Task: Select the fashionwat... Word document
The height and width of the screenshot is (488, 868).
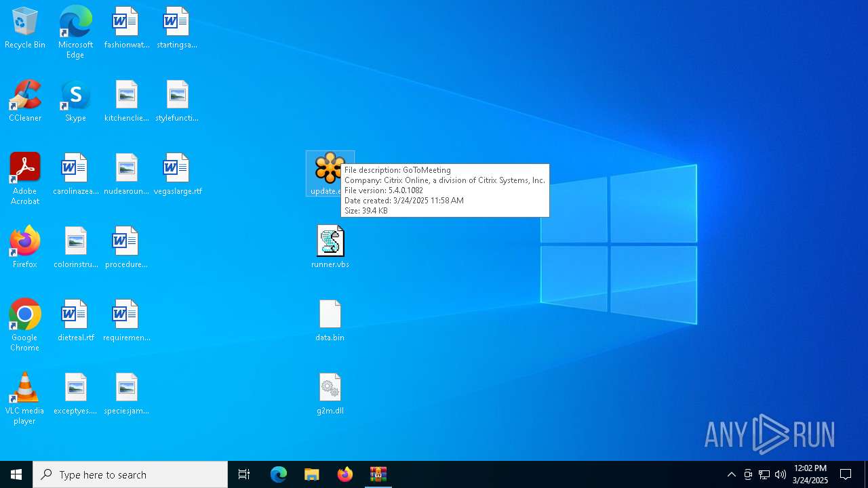Action: (x=126, y=28)
